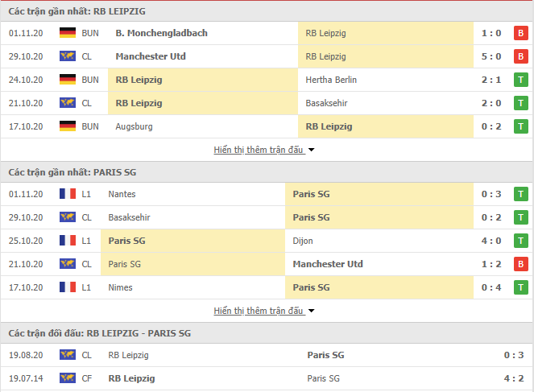This screenshot has width=534, height=392.
Task: Click the 4 : 2 head-to-head score
Action: coord(514,378)
